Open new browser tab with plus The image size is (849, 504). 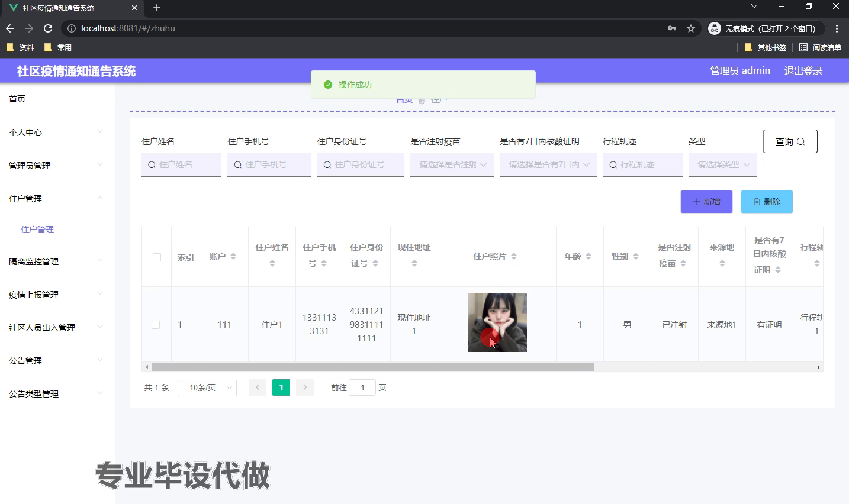pyautogui.click(x=157, y=8)
